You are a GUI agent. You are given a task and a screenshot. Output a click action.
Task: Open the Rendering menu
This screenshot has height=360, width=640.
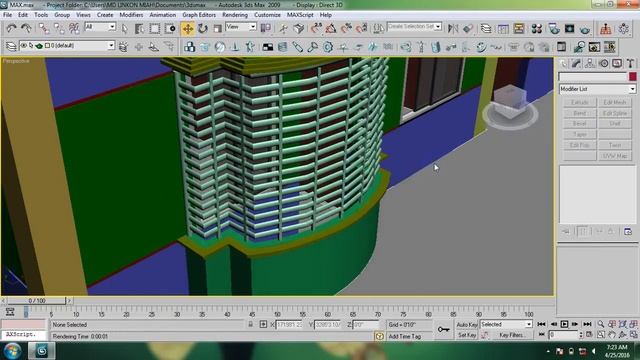[x=235, y=15]
